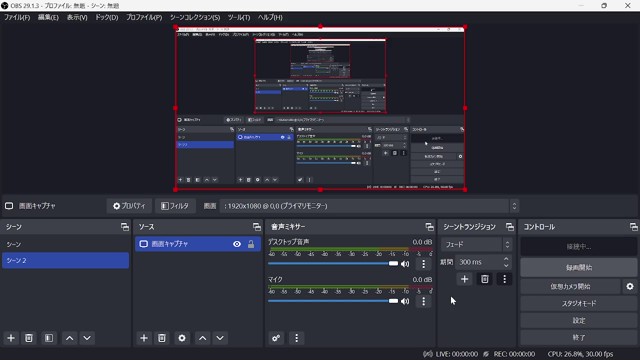This screenshot has height=360, width=640.
Task: Click the 録画開始 button
Action: [x=578, y=268]
